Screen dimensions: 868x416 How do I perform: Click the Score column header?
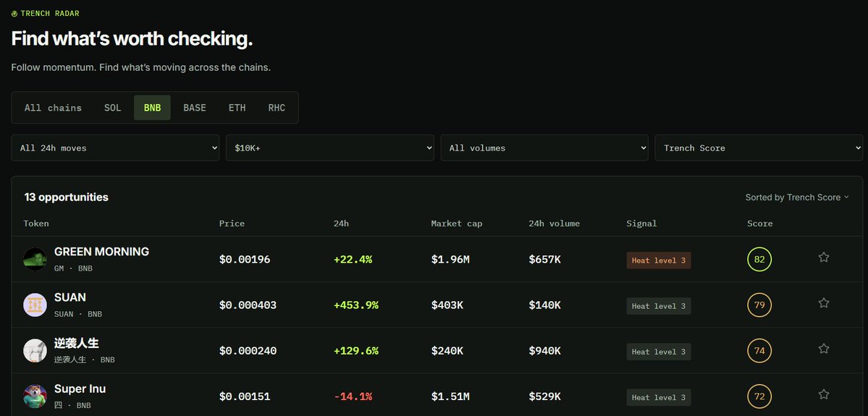pyautogui.click(x=760, y=224)
